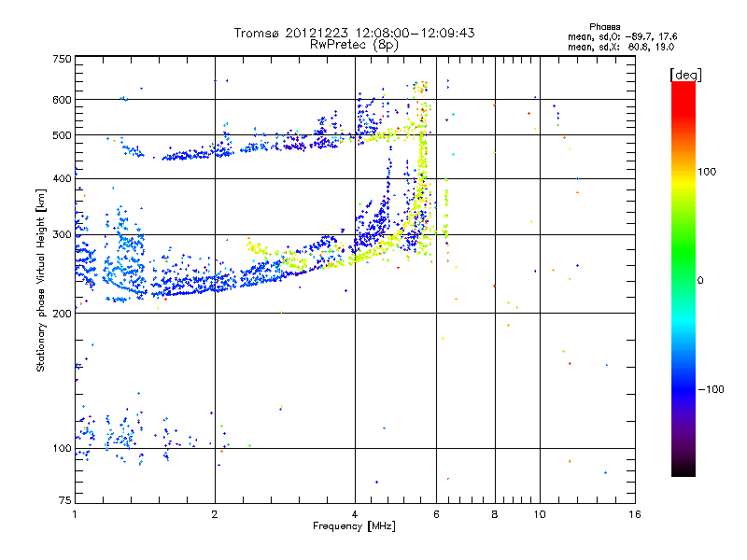Select the X-mode mean, sd statistics line
747x560 pixels.
click(x=622, y=46)
